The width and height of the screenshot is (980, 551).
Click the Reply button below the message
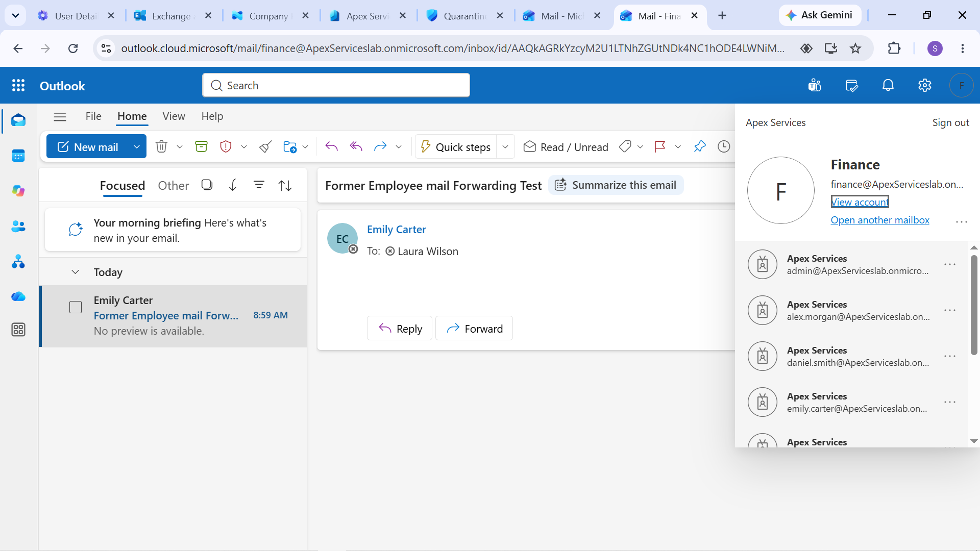click(x=400, y=329)
